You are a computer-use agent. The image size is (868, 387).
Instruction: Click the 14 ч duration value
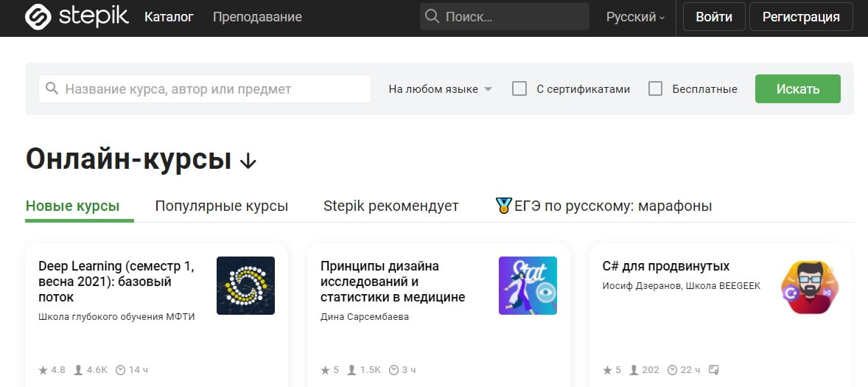[139, 370]
